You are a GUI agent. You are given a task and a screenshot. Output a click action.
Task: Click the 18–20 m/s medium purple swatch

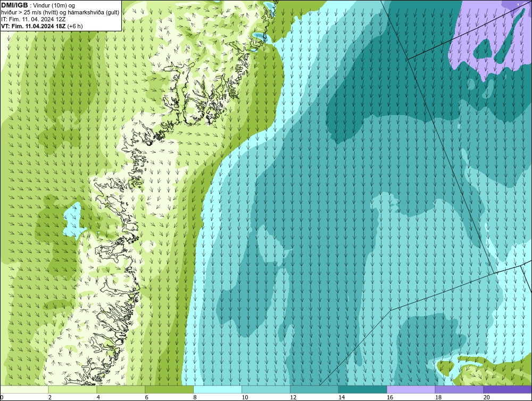(x=460, y=389)
